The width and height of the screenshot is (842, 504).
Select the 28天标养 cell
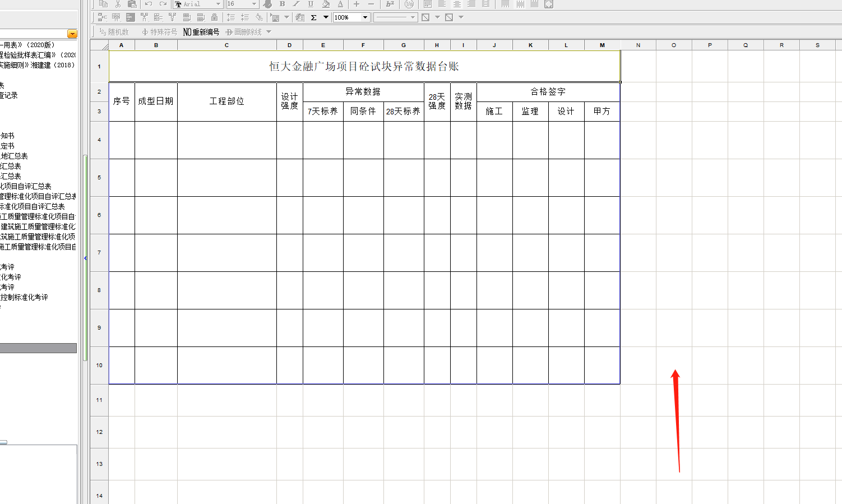[x=404, y=112]
